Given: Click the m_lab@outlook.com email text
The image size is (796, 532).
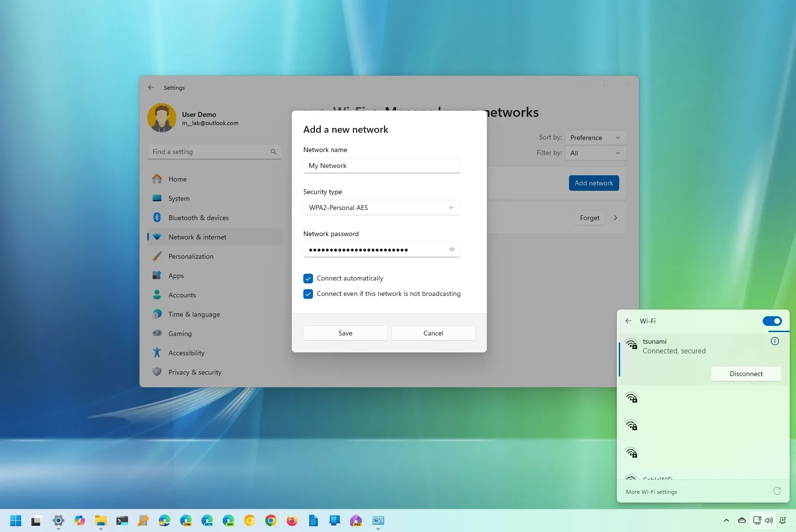Looking at the screenshot, I should click(x=210, y=123).
